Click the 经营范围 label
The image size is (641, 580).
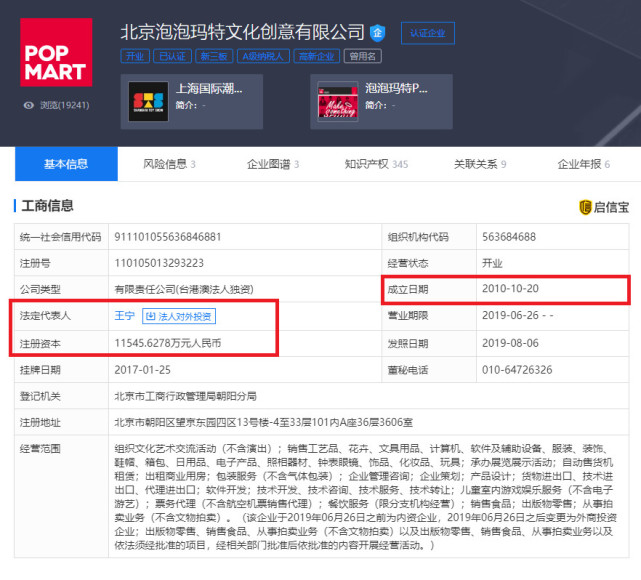pos(40,449)
